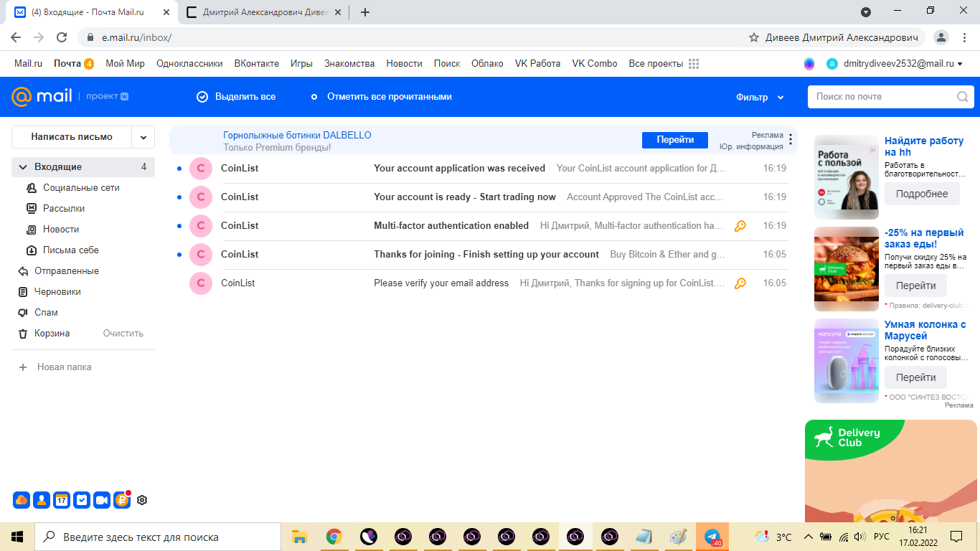Viewport: 980px width, 551px height.
Task: Click the Marusya assistant orb icon
Action: [x=809, y=64]
